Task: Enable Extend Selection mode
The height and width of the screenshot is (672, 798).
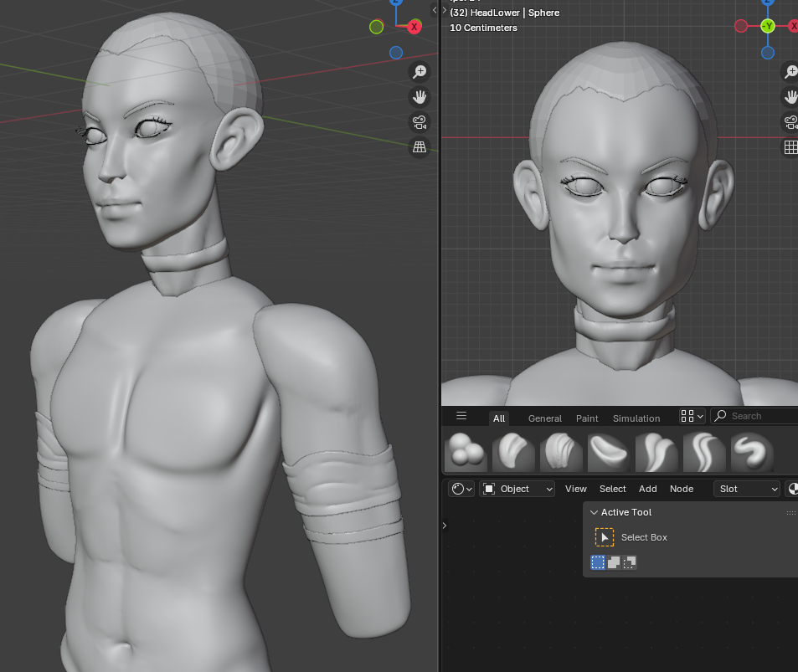Action: pyautogui.click(x=614, y=562)
